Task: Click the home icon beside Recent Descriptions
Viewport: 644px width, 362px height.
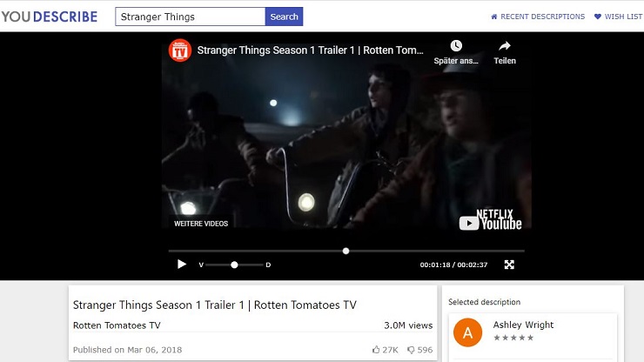Action: (x=494, y=17)
